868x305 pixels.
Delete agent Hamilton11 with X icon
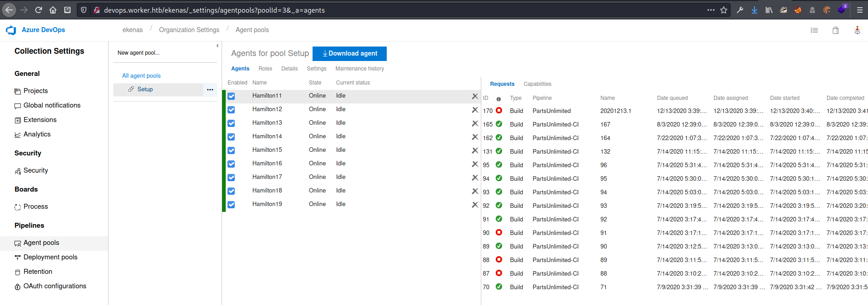475,96
